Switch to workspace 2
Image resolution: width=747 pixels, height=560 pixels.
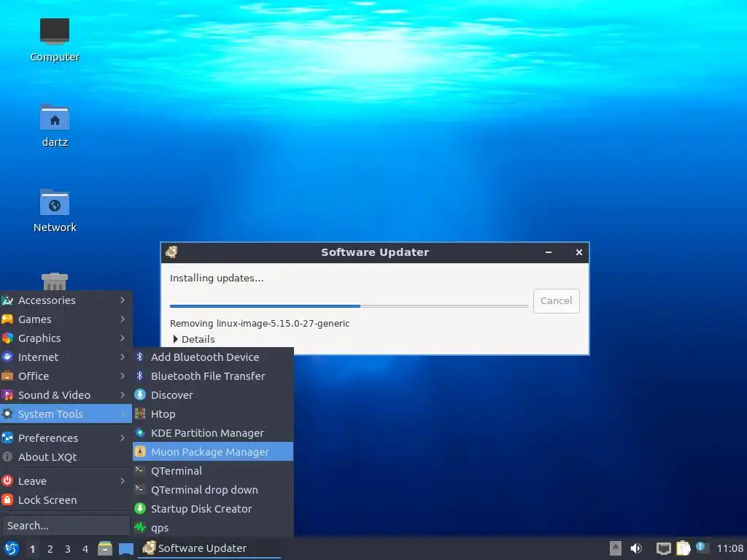tap(50, 549)
